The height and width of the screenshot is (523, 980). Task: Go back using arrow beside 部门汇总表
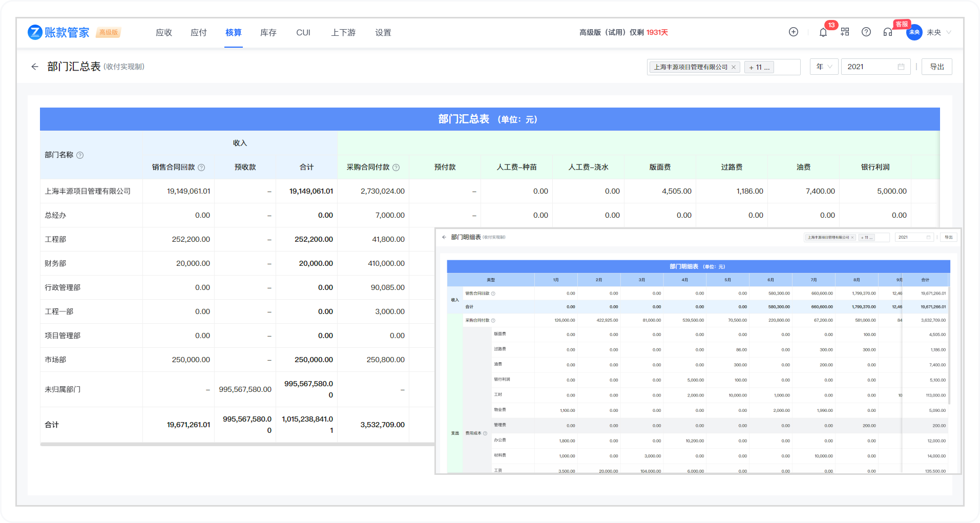click(x=35, y=67)
